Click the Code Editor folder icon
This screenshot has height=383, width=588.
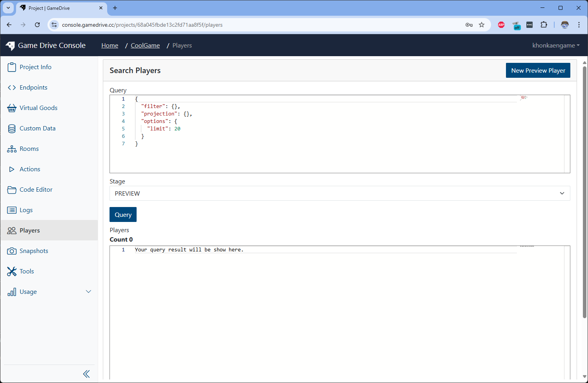tap(12, 190)
